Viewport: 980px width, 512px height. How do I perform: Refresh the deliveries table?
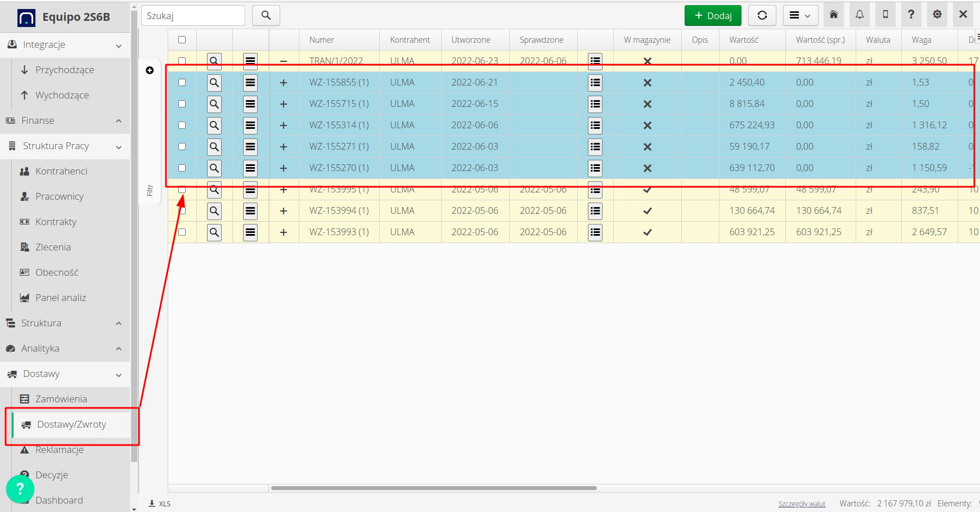coord(762,15)
